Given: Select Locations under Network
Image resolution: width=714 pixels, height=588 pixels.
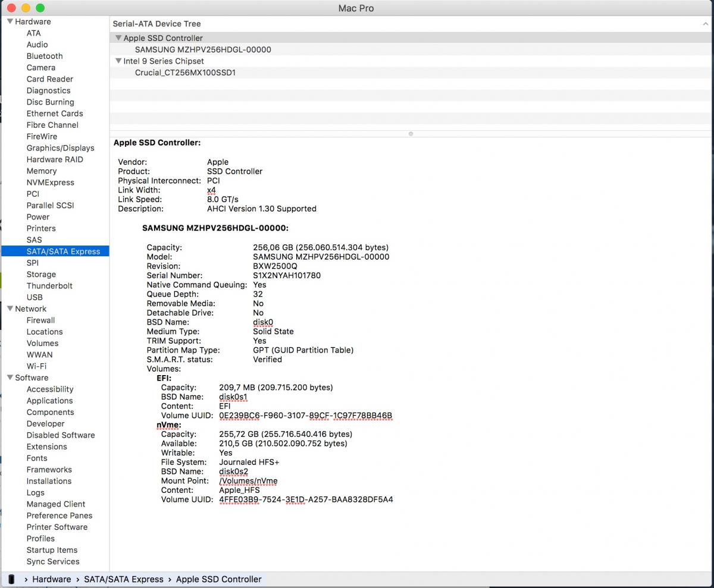Looking at the screenshot, I should pos(45,332).
